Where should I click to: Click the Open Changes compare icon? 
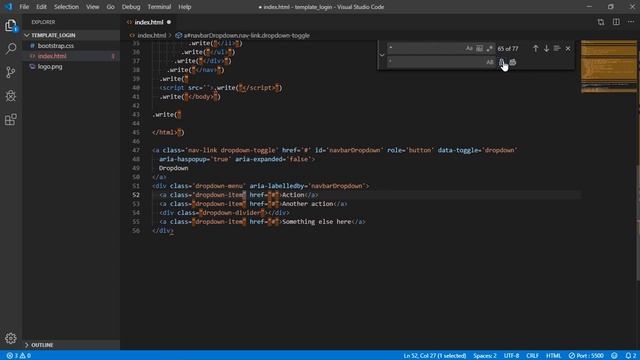point(601,22)
